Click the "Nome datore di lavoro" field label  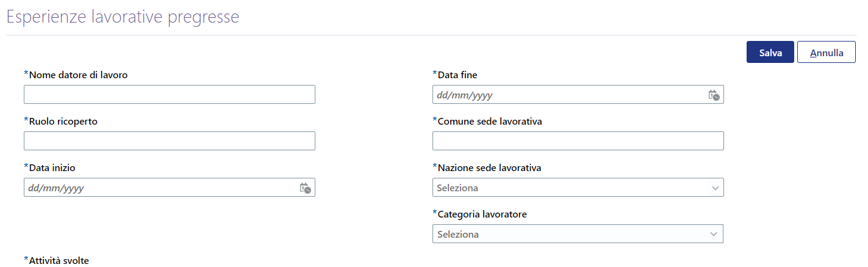[78, 75]
